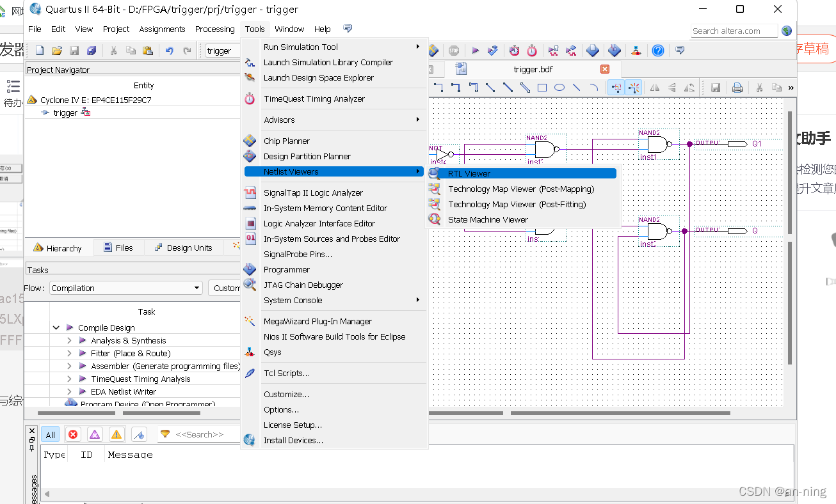Viewport: 836px width, 504px height.
Task: Click the Stop Processing icon
Action: coord(454,51)
